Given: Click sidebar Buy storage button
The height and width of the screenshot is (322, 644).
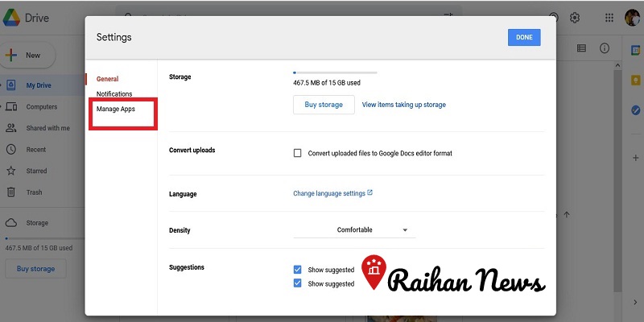Looking at the screenshot, I should (x=35, y=269).
